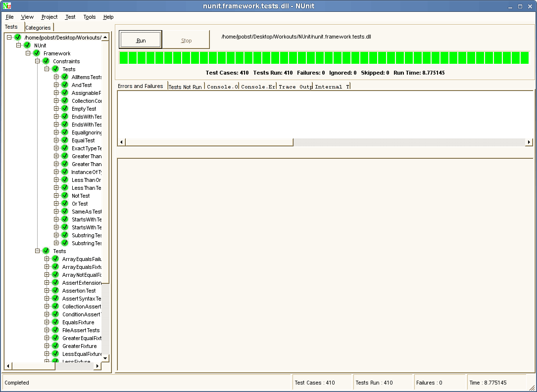Viewport: 537px width, 392px height.
Task: Click the pass icon next to AssignableFrom test
Action: click(65, 93)
